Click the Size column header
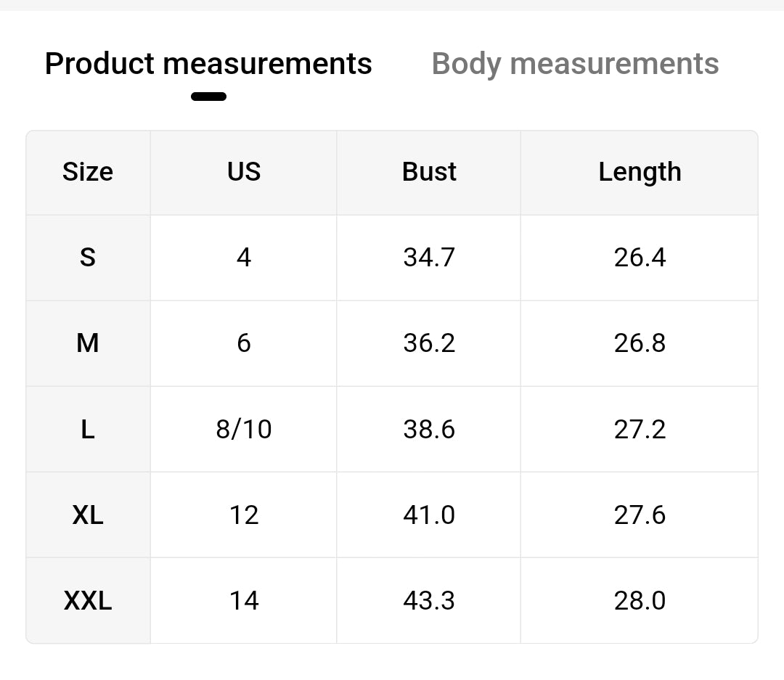The height and width of the screenshot is (680, 784). pyautogui.click(x=88, y=172)
